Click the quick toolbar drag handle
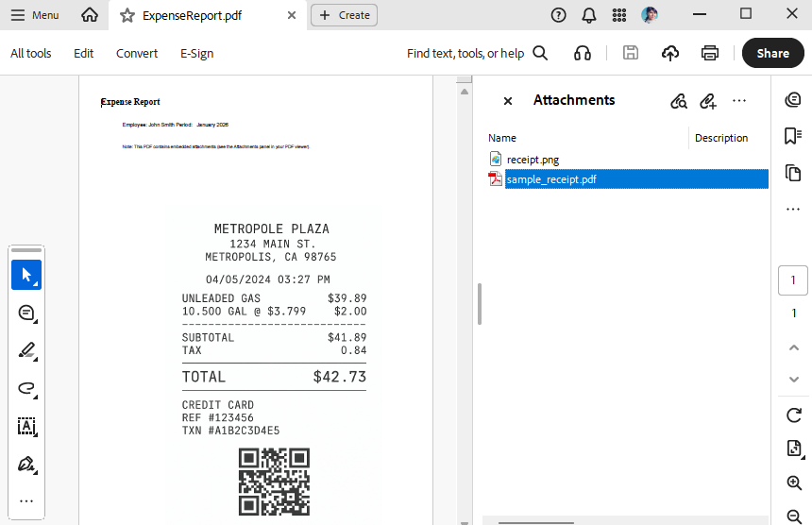The width and height of the screenshot is (812, 525). click(26, 250)
